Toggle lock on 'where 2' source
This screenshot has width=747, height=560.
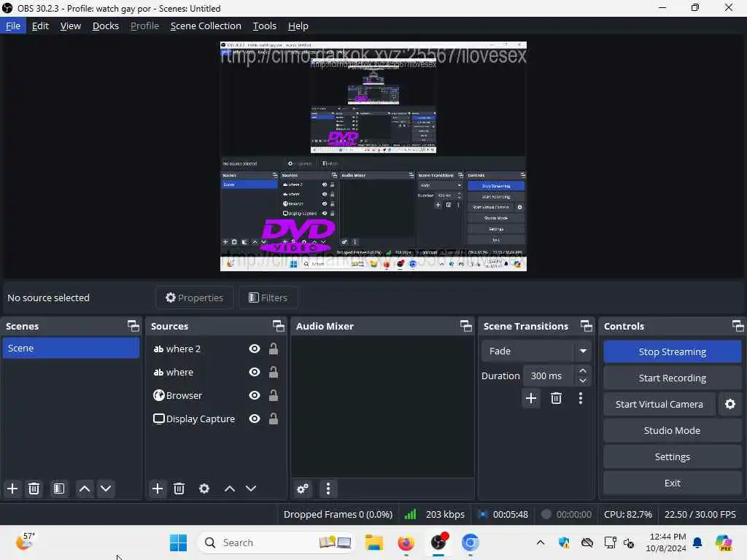coord(274,349)
